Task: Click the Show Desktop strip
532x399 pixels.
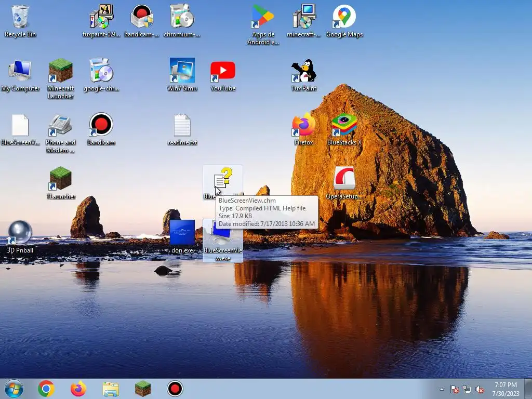Action: click(x=528, y=389)
